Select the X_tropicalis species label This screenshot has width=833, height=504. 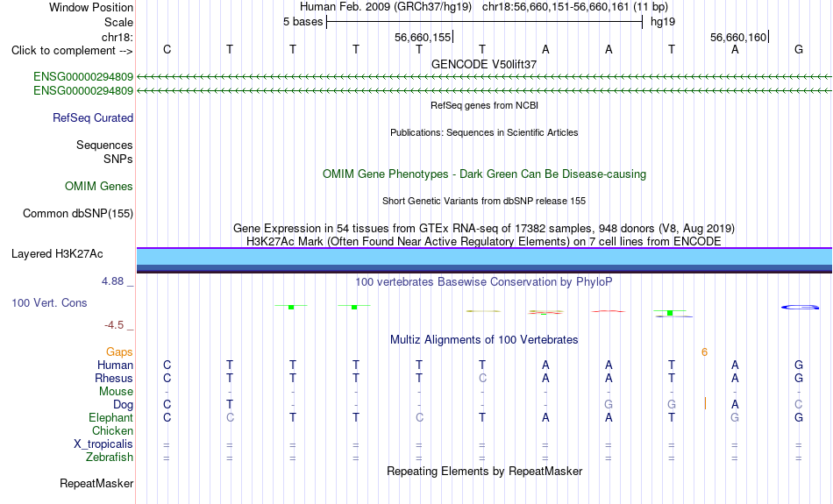[103, 444]
